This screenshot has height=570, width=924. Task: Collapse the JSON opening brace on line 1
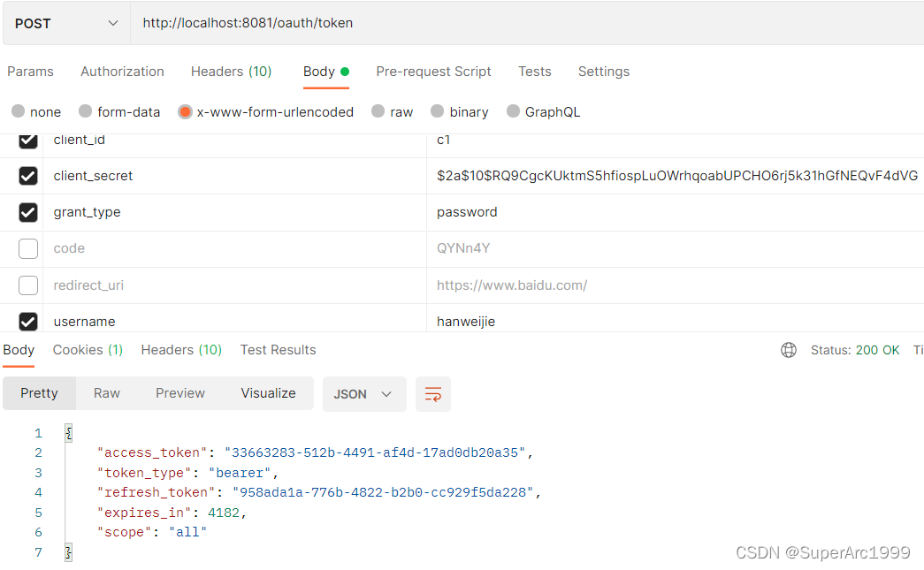(x=68, y=433)
